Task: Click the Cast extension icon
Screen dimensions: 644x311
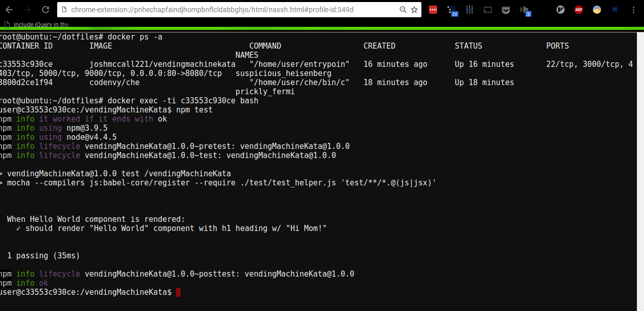Action: [x=487, y=10]
